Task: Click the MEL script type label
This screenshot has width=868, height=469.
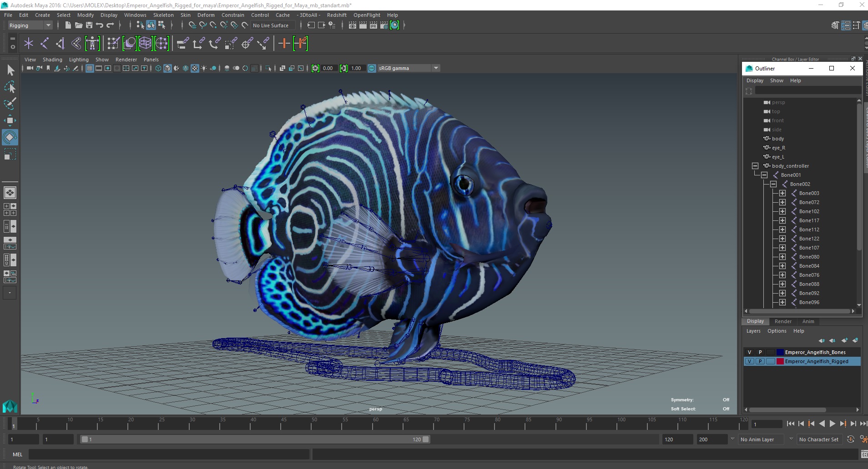Action: 17,454
